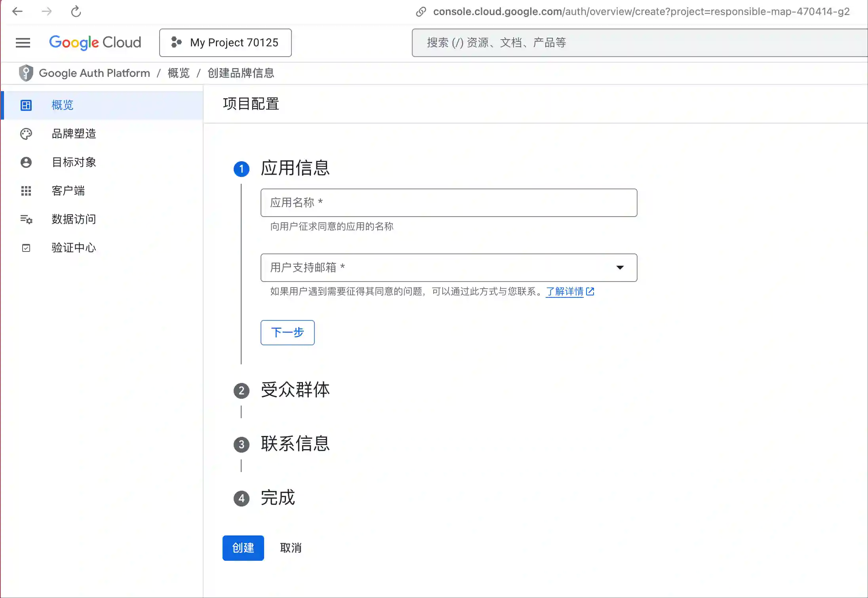The image size is (868, 598).
Task: Open 数据访问 via its list icon
Action: pyautogui.click(x=26, y=219)
